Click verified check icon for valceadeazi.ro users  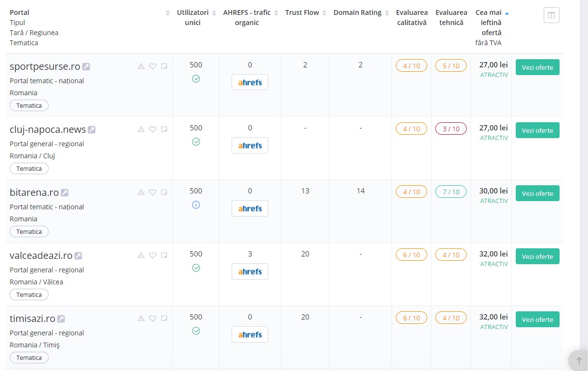(x=196, y=268)
